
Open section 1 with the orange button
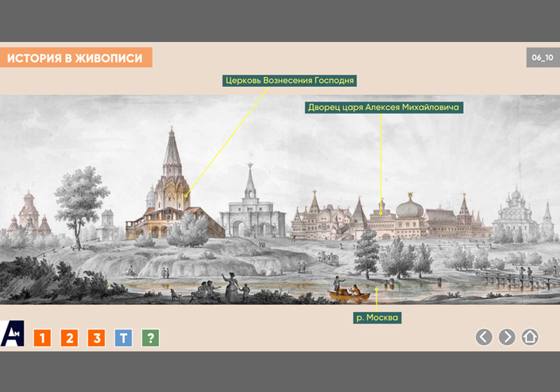click(x=43, y=338)
